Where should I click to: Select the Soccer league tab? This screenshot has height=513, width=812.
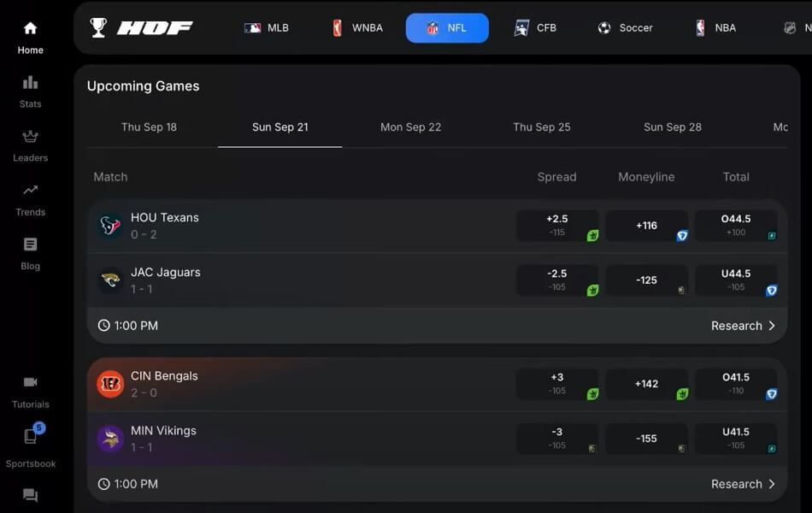point(625,28)
